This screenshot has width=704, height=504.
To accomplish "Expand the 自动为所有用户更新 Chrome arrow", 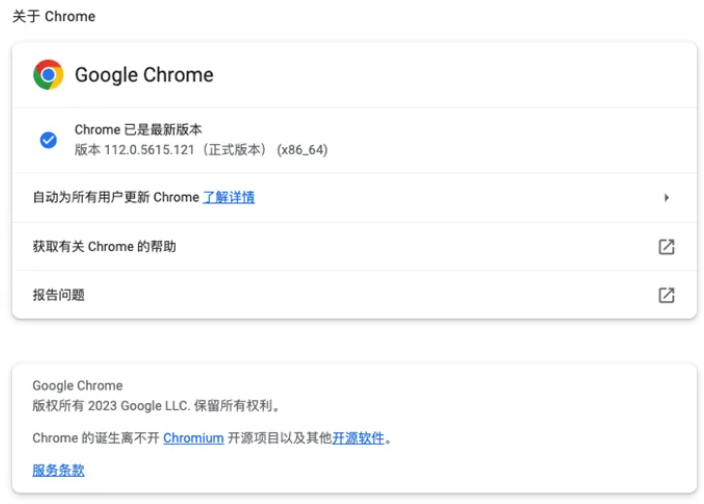I will tap(666, 197).
